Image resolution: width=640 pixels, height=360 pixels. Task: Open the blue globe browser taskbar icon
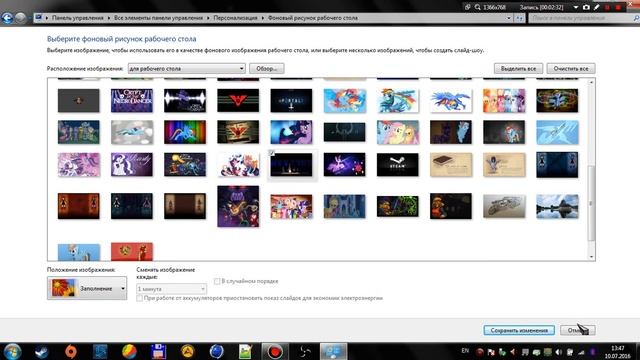click(x=217, y=351)
